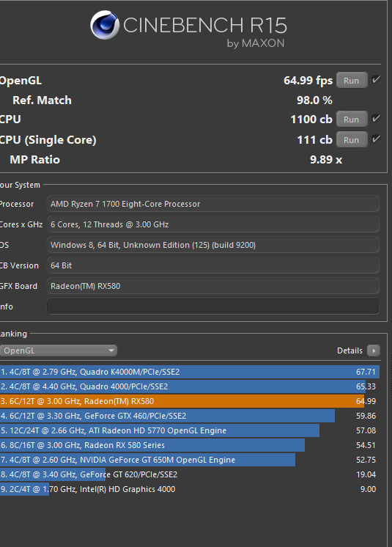Click the Cinebench sphere logo icon
Viewport: 392px width, 547px height.
105,25
